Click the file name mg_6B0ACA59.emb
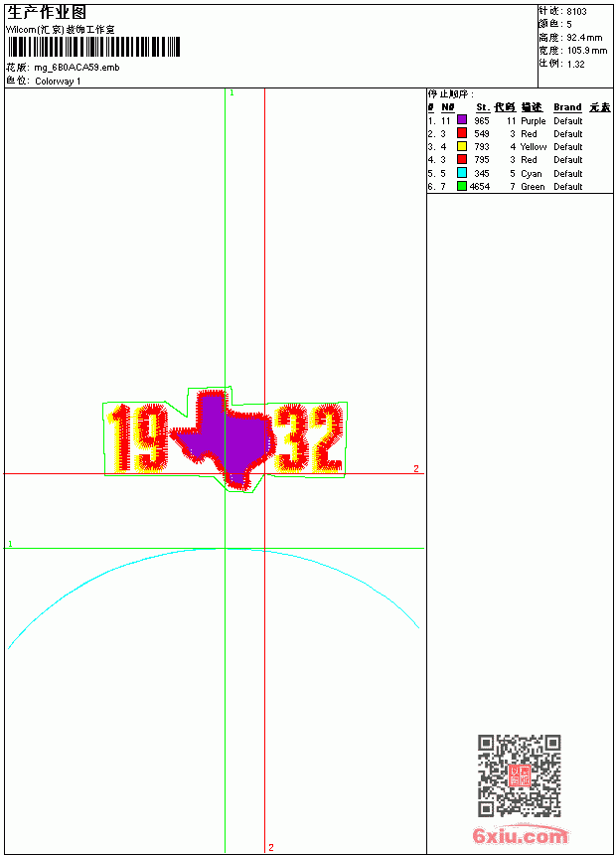The height and width of the screenshot is (855, 616). (77, 68)
